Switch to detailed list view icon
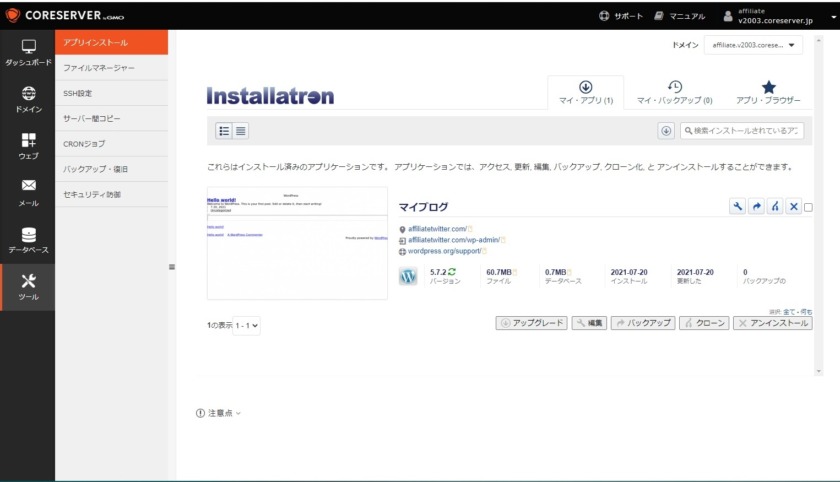The height and width of the screenshot is (482, 840). click(x=224, y=131)
